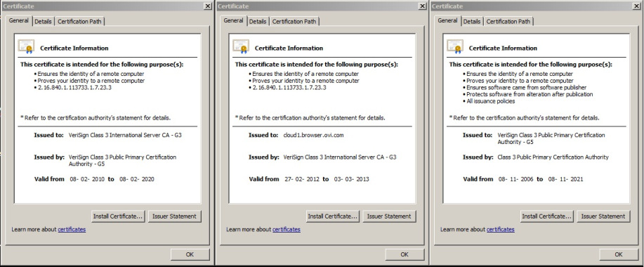Open Certification Path tab in the International Server CA dialog
644x267 pixels.
point(79,21)
